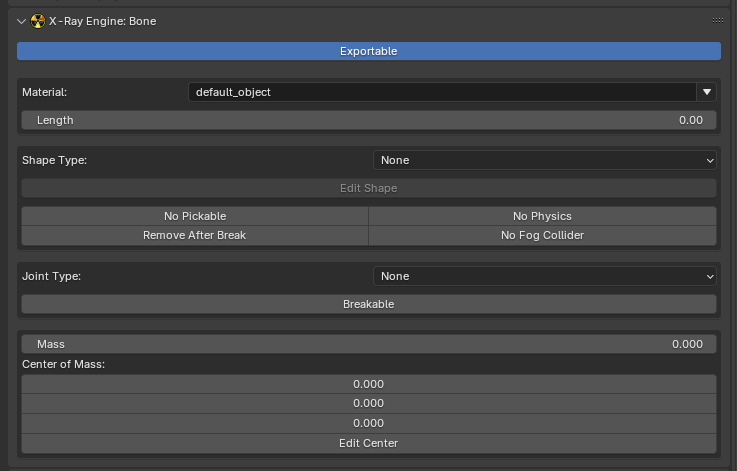Click second Center of Mass value field

[369, 403]
